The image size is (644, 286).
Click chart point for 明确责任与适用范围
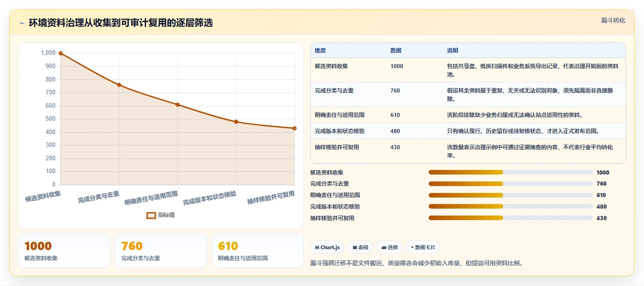click(x=178, y=105)
